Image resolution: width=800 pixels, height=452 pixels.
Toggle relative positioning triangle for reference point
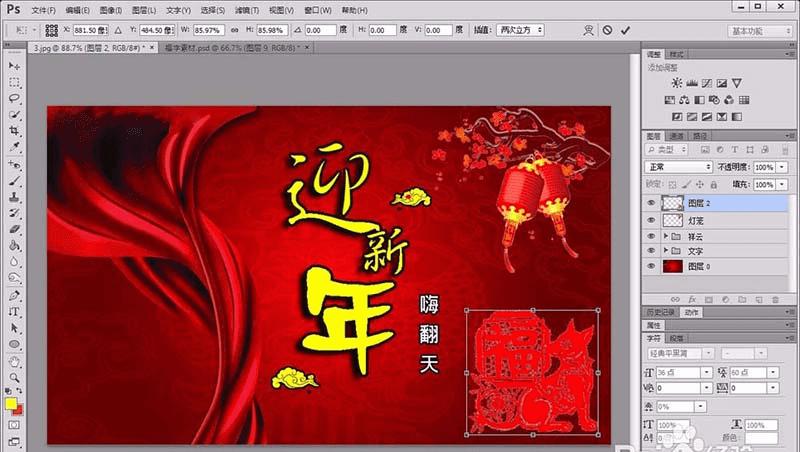pos(118,31)
